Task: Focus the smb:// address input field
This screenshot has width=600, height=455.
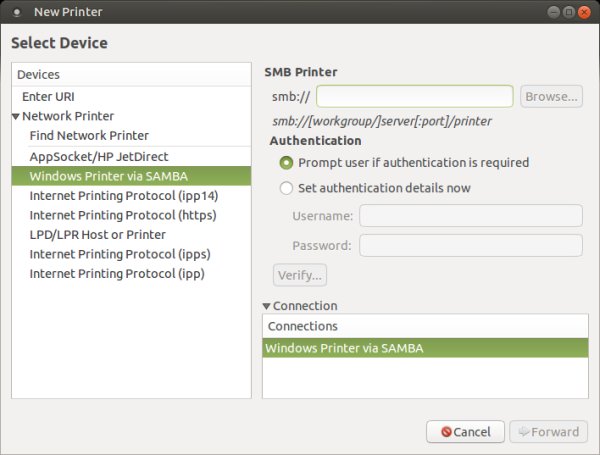Action: click(414, 96)
